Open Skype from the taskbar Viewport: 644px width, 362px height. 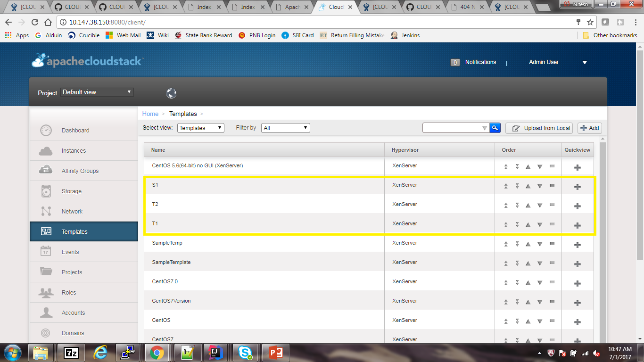tap(245, 353)
